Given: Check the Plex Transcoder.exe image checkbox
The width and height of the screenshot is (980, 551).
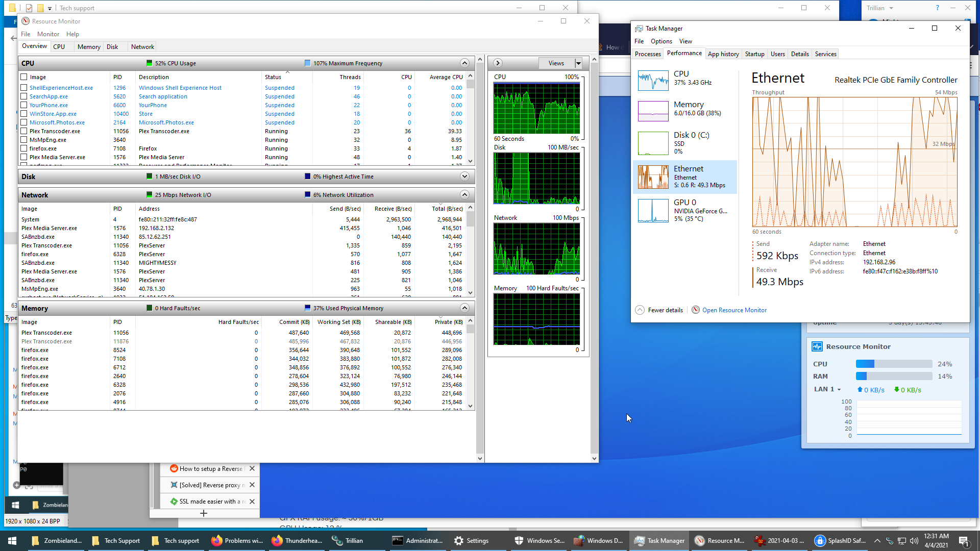Looking at the screenshot, I should click(x=24, y=131).
